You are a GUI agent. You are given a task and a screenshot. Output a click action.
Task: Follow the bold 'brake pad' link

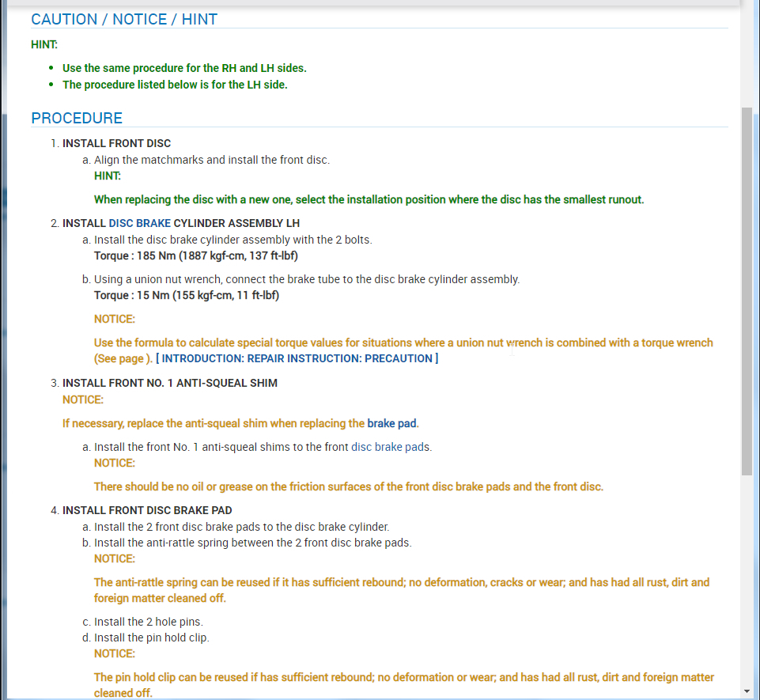click(391, 423)
